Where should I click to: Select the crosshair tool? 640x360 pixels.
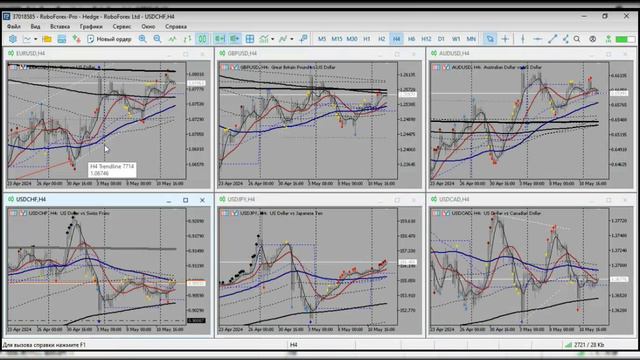505,39
